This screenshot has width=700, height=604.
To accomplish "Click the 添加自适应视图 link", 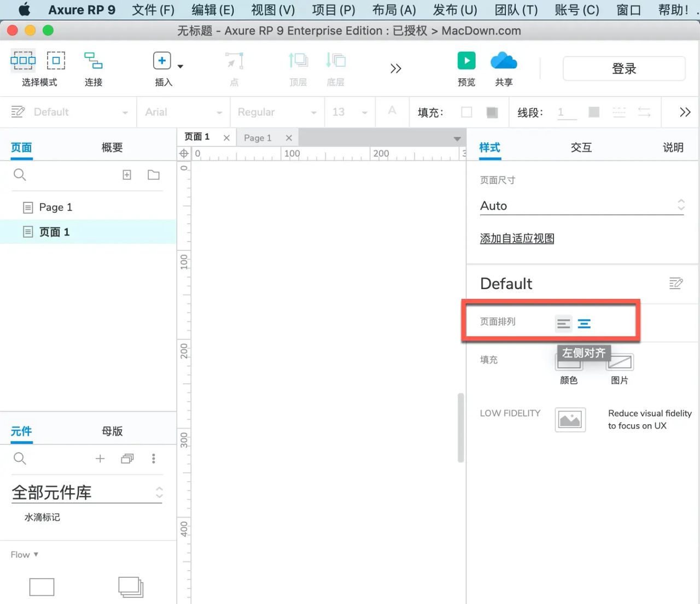I will click(517, 239).
